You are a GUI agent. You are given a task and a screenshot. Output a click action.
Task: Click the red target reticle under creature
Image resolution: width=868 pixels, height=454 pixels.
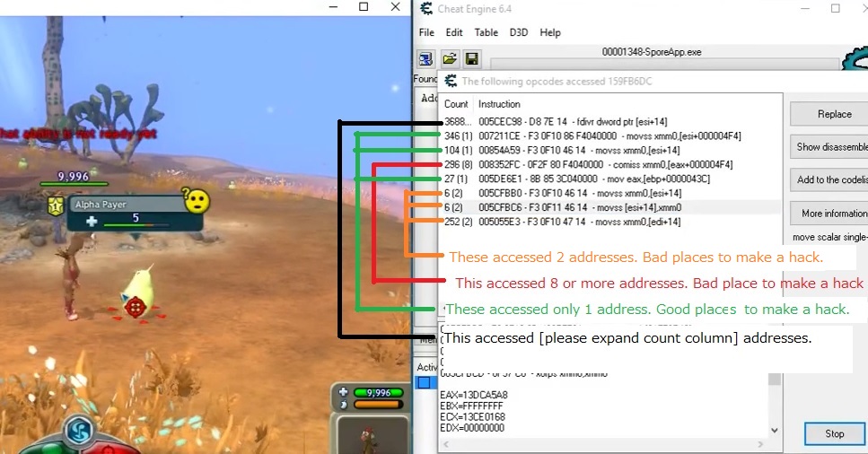tap(136, 309)
